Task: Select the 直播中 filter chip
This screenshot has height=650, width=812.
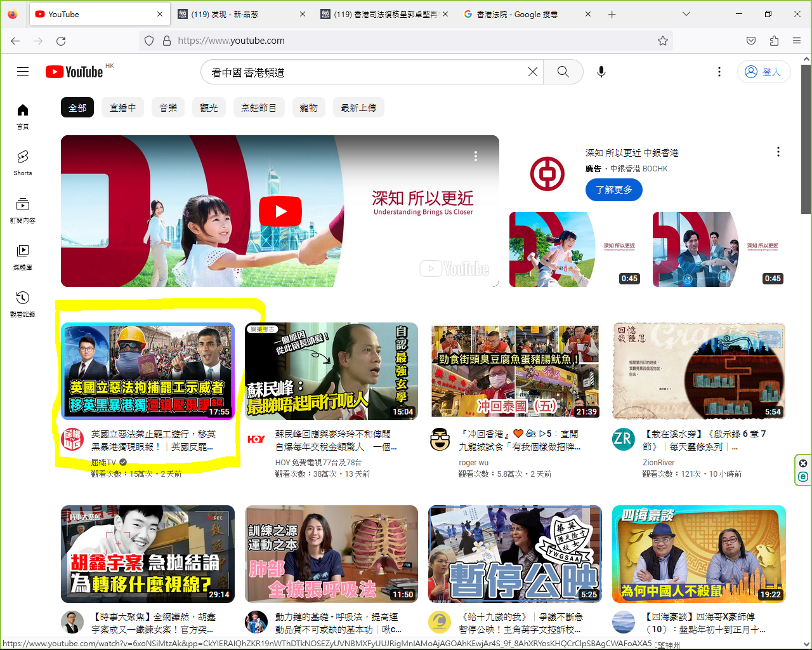Action: click(x=123, y=108)
